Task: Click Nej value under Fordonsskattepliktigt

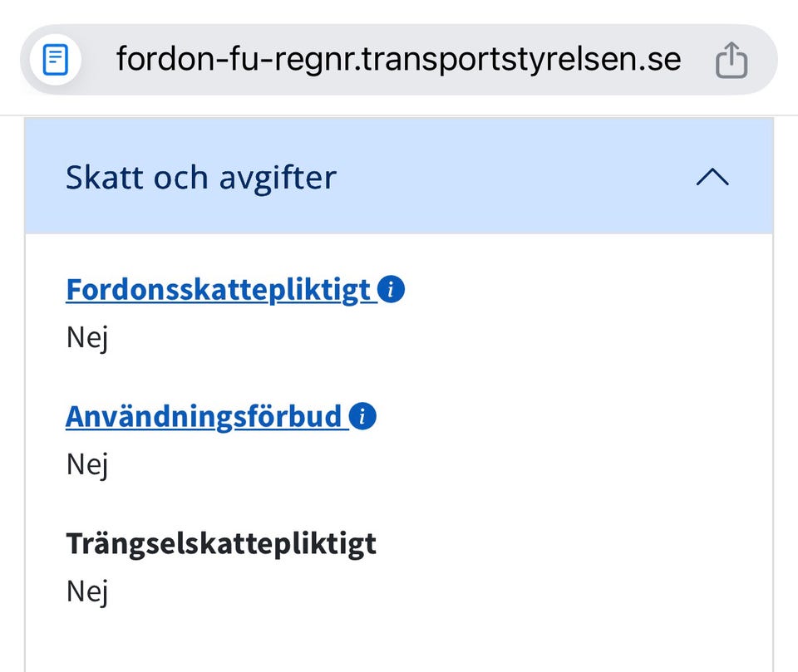Action: [87, 338]
